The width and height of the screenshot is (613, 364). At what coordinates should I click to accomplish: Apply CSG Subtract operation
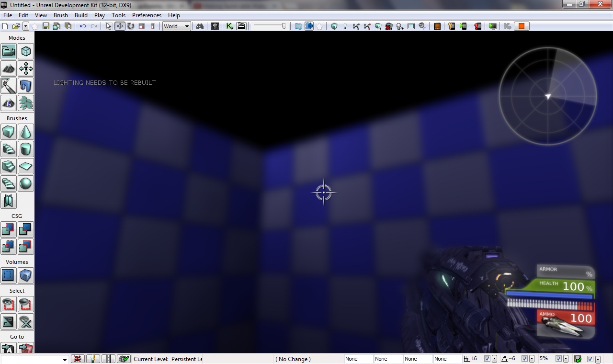point(26,229)
